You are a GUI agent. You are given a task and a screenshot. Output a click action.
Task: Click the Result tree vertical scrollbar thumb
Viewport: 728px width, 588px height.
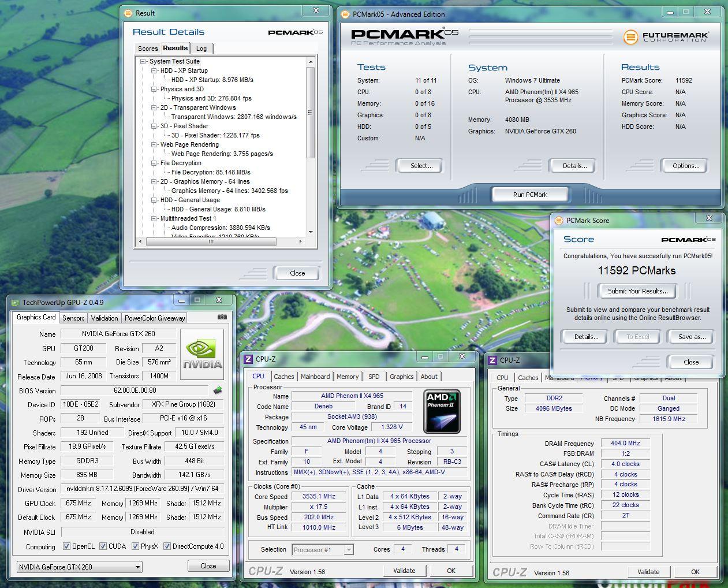pos(310,113)
